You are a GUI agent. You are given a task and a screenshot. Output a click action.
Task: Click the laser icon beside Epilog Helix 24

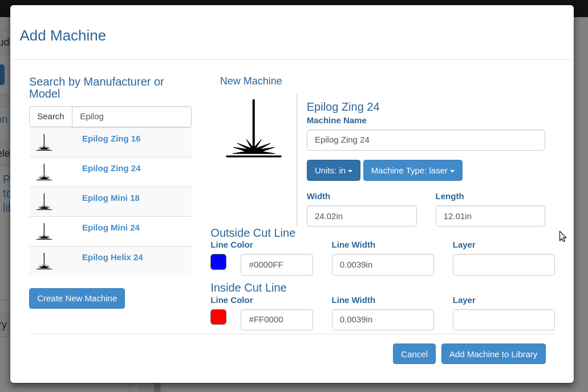point(44,261)
